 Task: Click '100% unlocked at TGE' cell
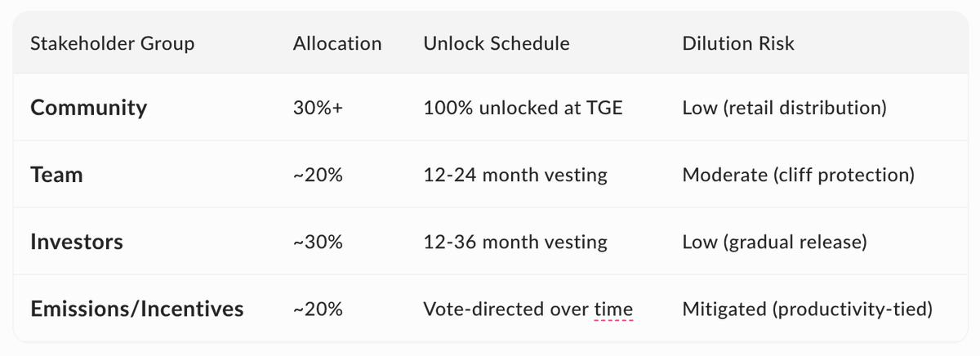tap(523, 108)
